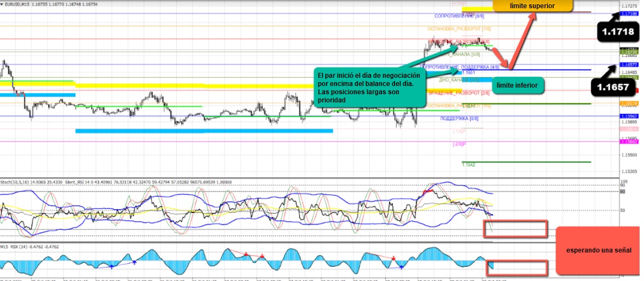The height and width of the screenshot is (281, 644).
Task: Click the green "límite inferior" label
Action: [x=518, y=85]
